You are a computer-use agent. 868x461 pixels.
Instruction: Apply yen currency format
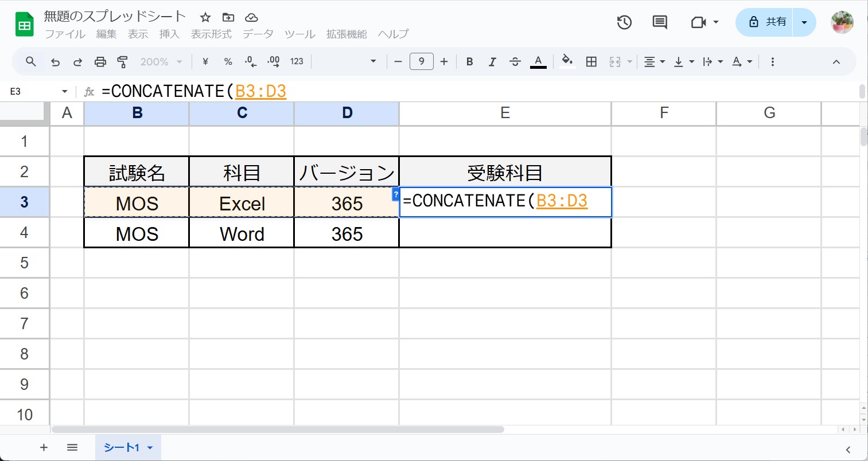coord(205,61)
